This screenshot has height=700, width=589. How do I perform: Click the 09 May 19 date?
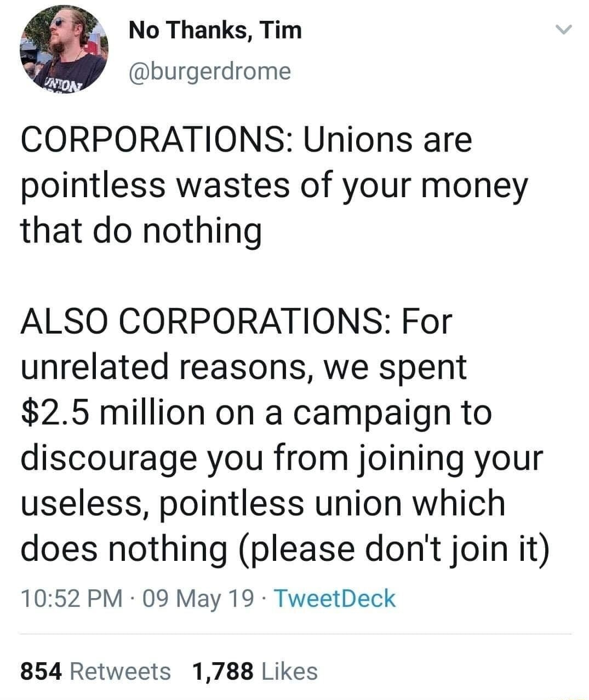[x=198, y=598]
